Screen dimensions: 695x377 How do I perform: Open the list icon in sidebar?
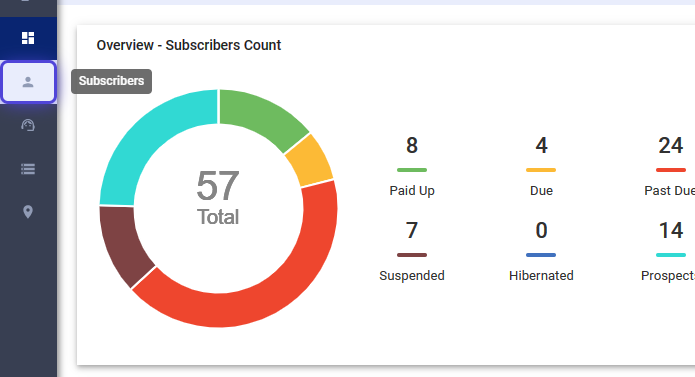coord(28,169)
